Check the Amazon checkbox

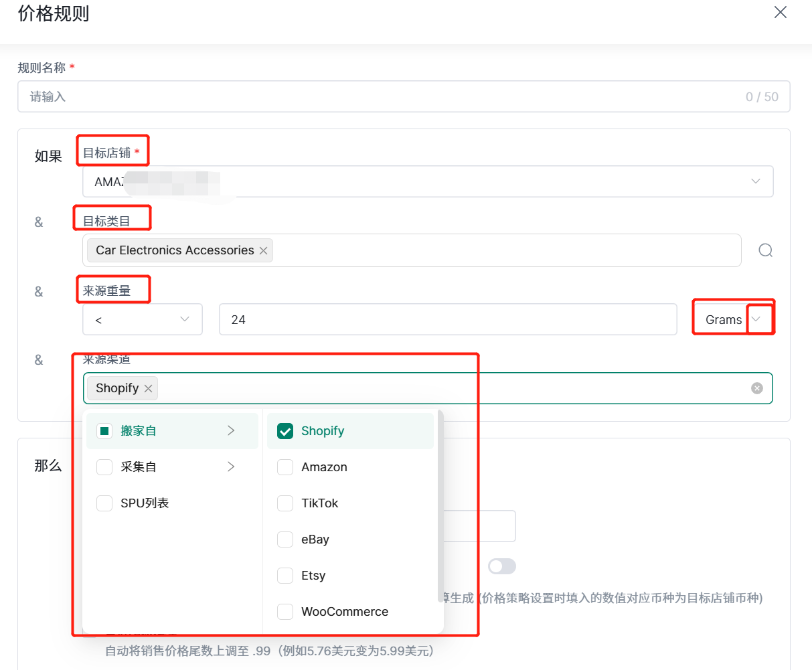(285, 467)
